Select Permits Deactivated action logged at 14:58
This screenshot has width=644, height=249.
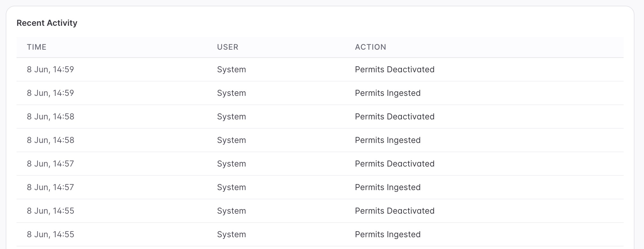[x=395, y=117]
